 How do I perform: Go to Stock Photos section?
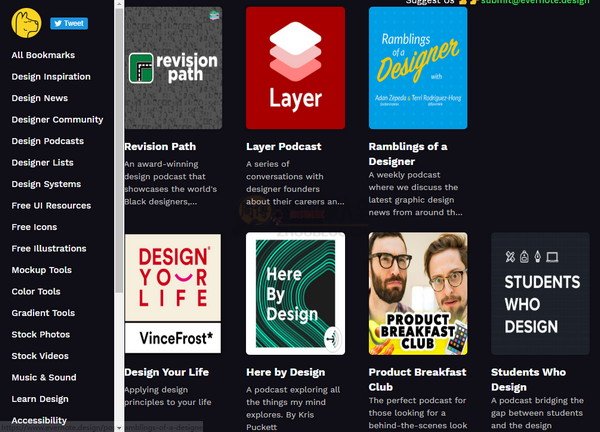(x=41, y=334)
